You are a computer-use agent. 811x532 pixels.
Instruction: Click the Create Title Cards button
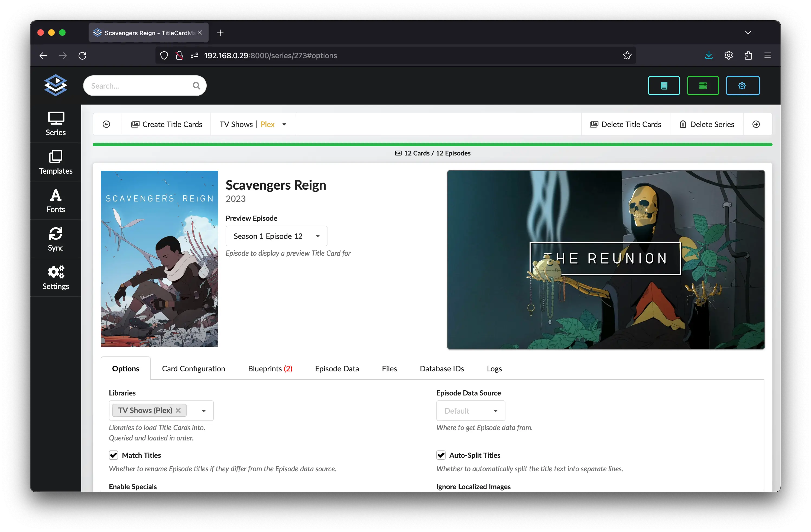click(x=166, y=124)
